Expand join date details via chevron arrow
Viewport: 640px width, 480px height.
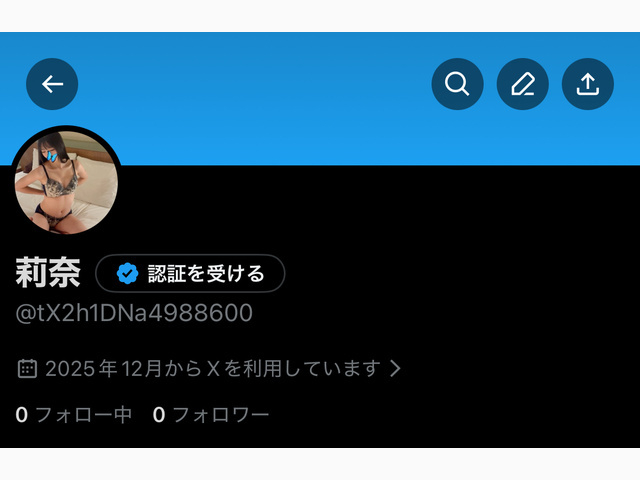pos(395,368)
